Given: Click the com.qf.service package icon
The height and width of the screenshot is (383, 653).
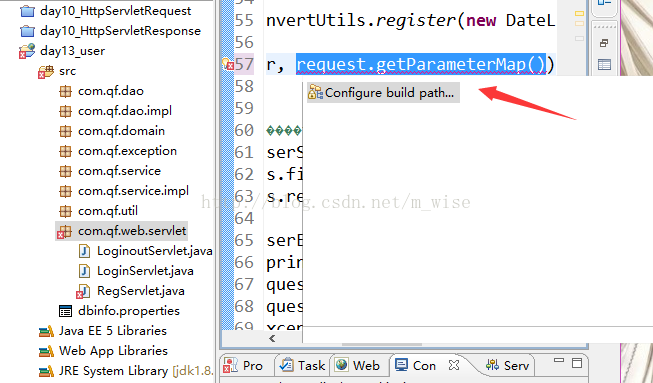Looking at the screenshot, I should click(65, 171).
